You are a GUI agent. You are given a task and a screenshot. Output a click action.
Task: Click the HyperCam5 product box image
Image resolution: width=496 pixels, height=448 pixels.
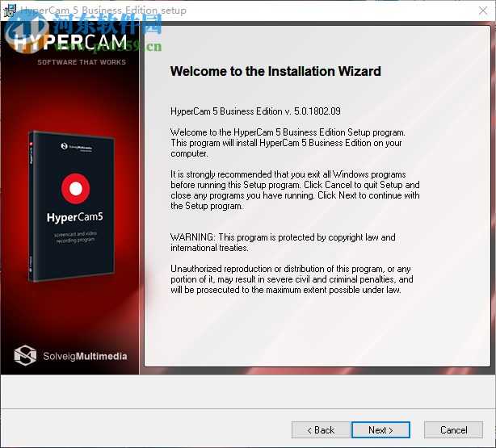(x=71, y=206)
